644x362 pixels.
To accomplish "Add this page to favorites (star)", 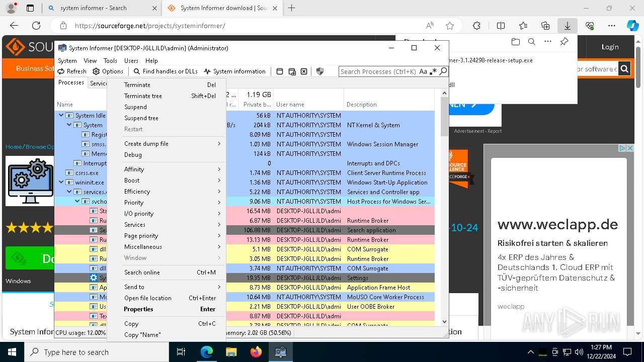I will [x=450, y=26].
